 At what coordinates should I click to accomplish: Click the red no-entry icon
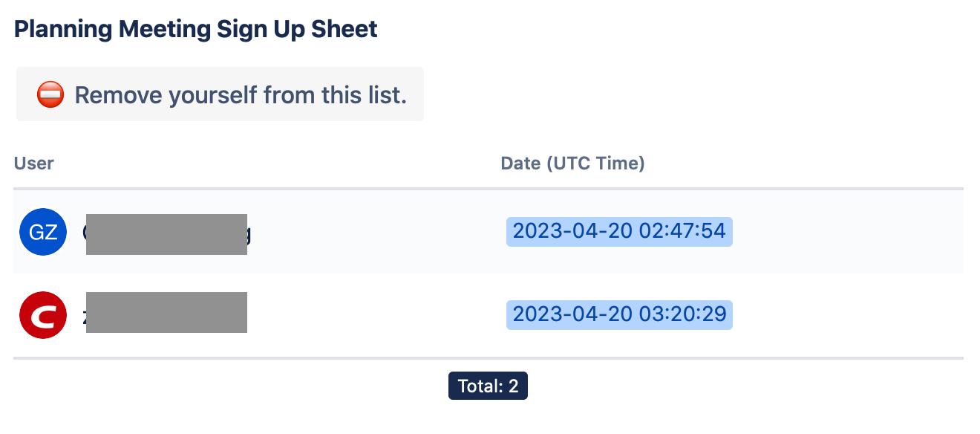coord(50,95)
